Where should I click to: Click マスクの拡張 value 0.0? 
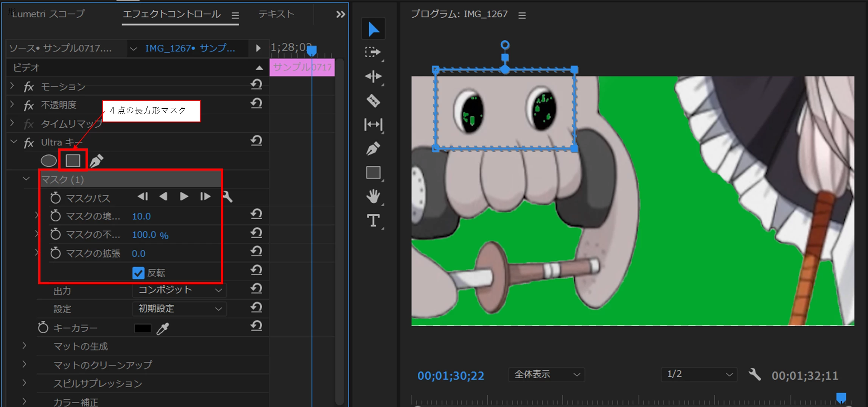click(x=138, y=253)
